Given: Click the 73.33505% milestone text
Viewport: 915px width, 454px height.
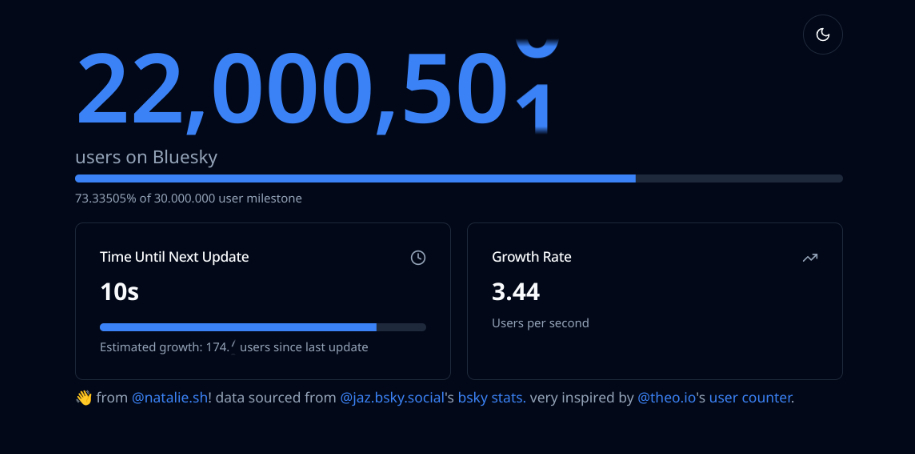Looking at the screenshot, I should 188,198.
